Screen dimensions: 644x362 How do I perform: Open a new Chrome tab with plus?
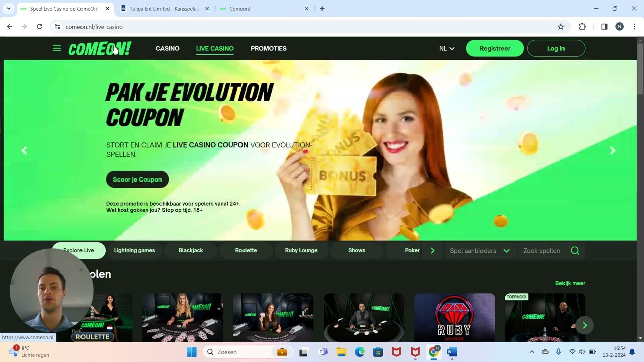tap(322, 9)
